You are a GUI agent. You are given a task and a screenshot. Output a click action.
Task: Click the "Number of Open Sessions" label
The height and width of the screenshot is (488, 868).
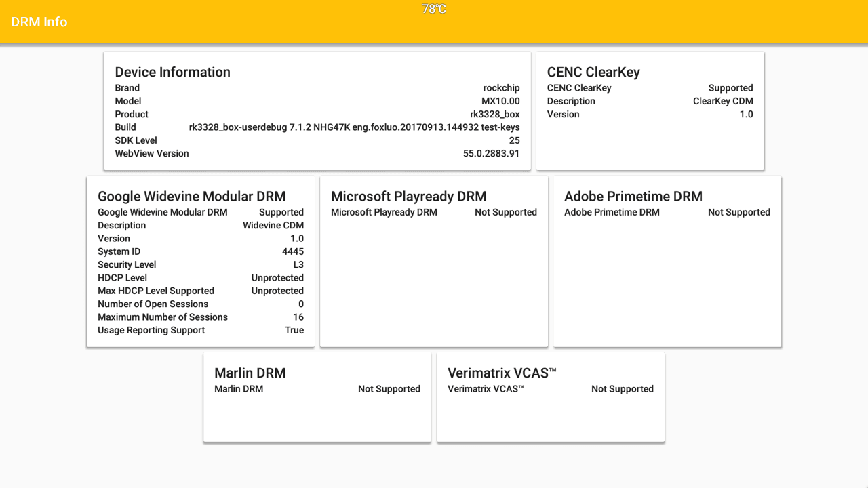click(x=153, y=304)
